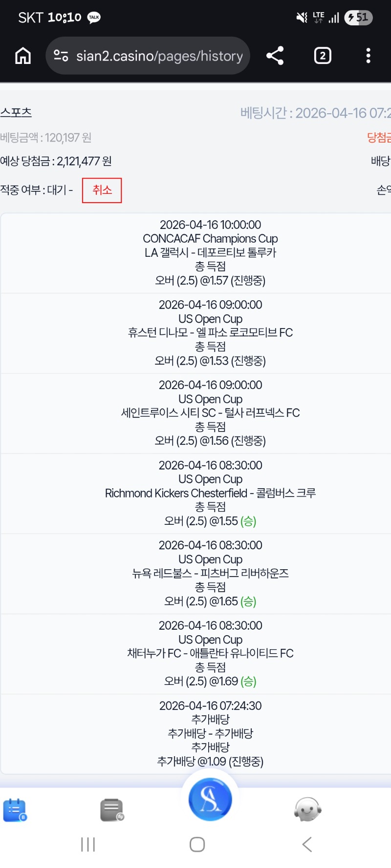Tap the share icon

(x=275, y=56)
